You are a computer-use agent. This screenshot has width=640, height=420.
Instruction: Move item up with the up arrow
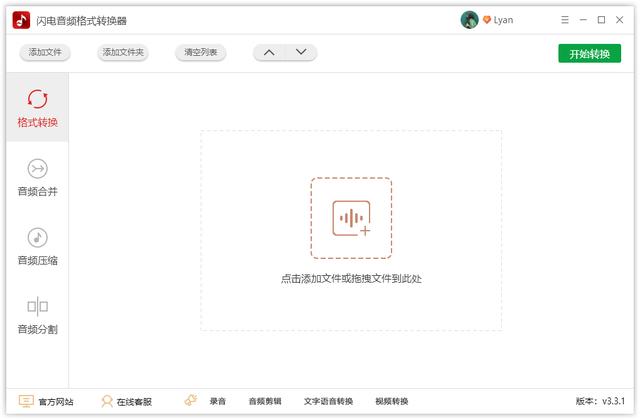(269, 52)
